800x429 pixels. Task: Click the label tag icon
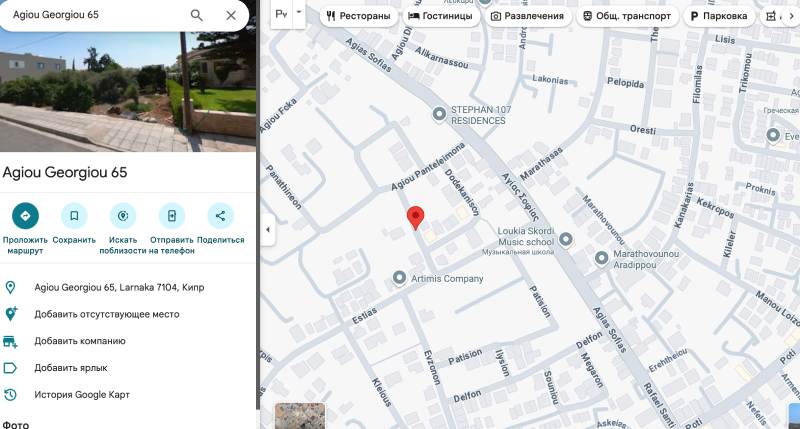(10, 368)
